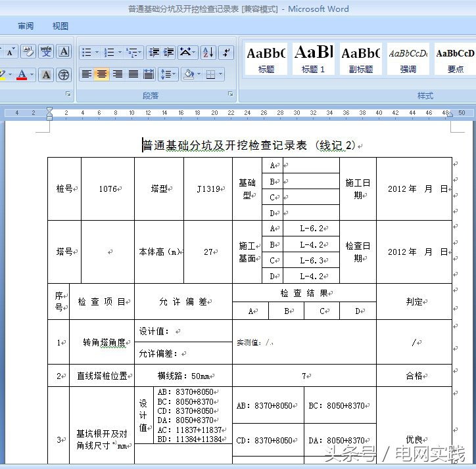Expand the borders dropdown arrow
476x469 pixels.
coord(221,74)
